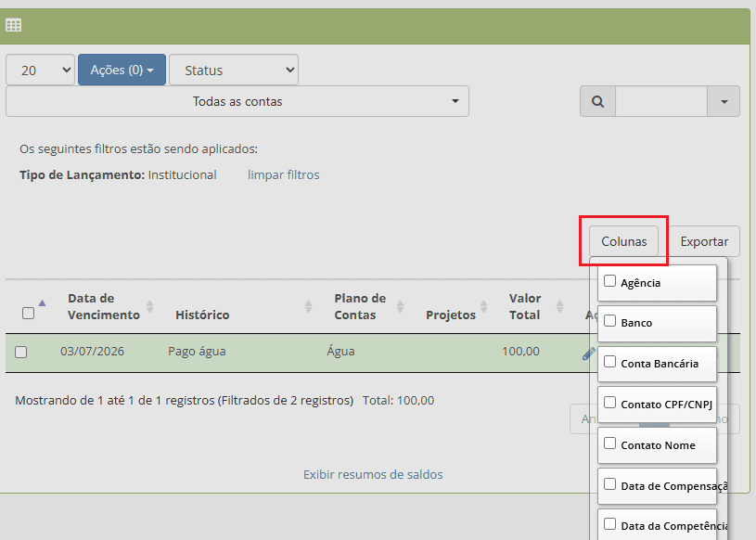Sort by Valor Total column arrows

click(559, 306)
